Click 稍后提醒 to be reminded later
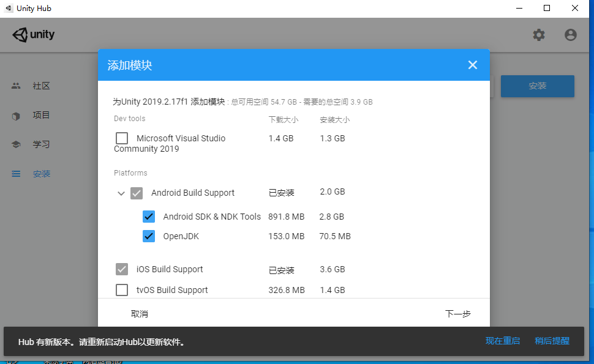This screenshot has width=594, height=364. point(552,341)
